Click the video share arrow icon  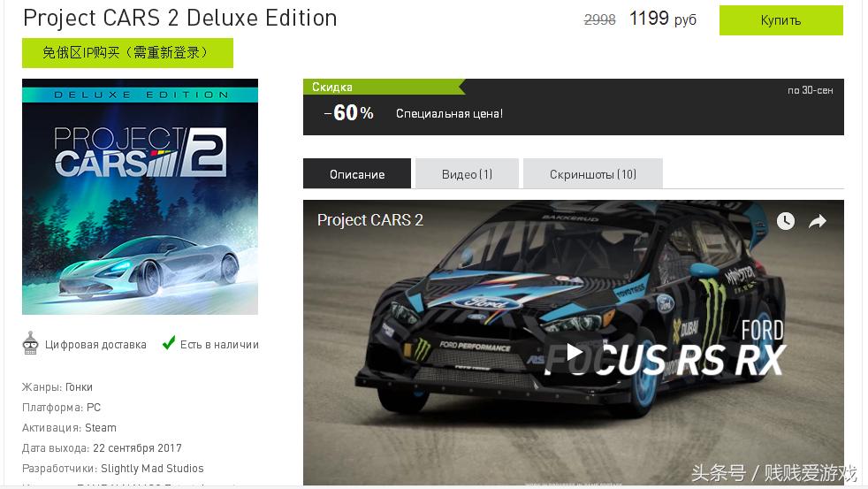pyautogui.click(x=818, y=222)
